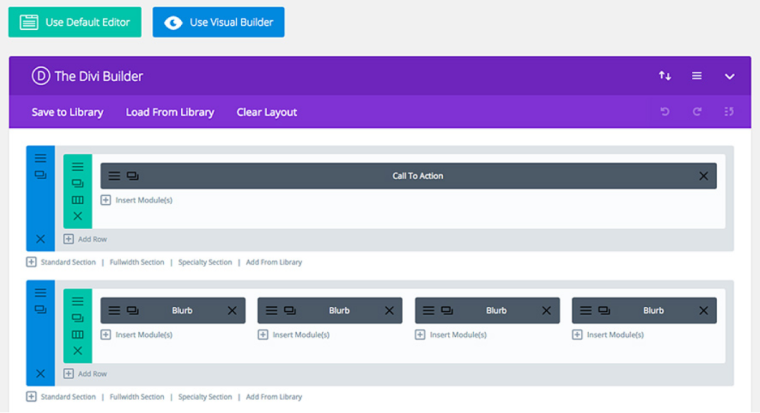Change column structure of Blurb row
Image resolution: width=760 pixels, height=413 pixels.
78,334
